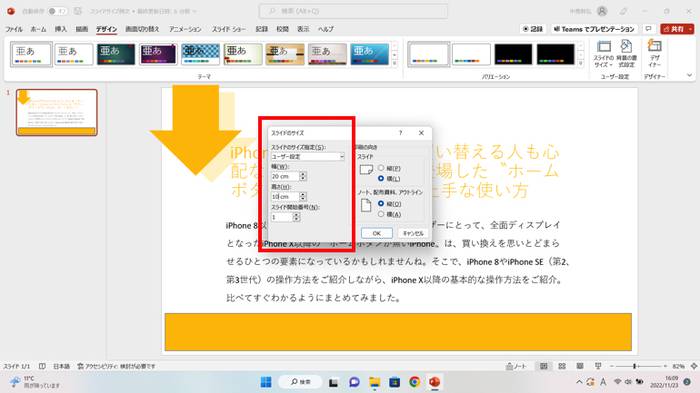The height and width of the screenshot is (393, 700).
Task: Open the Transitions (画面切り替え) tab
Action: [142, 29]
